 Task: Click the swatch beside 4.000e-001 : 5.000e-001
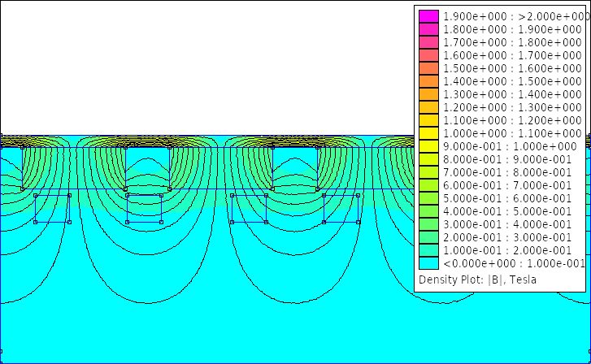click(428, 211)
